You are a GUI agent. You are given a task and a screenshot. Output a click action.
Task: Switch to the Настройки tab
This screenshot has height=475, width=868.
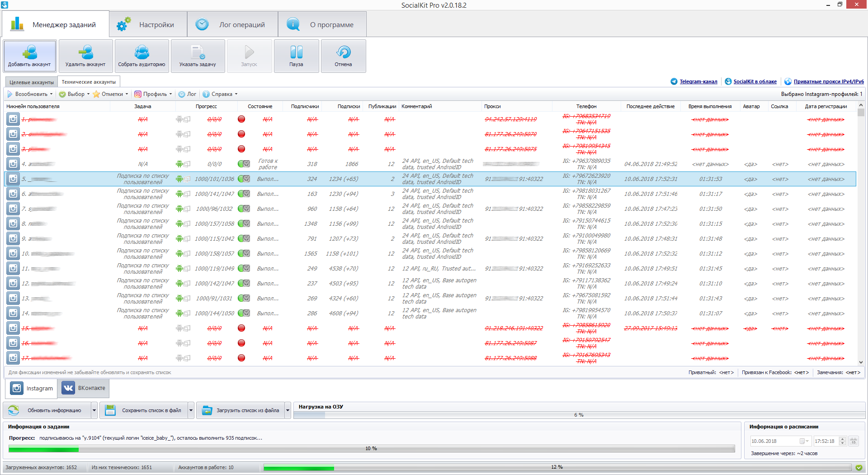pos(148,24)
